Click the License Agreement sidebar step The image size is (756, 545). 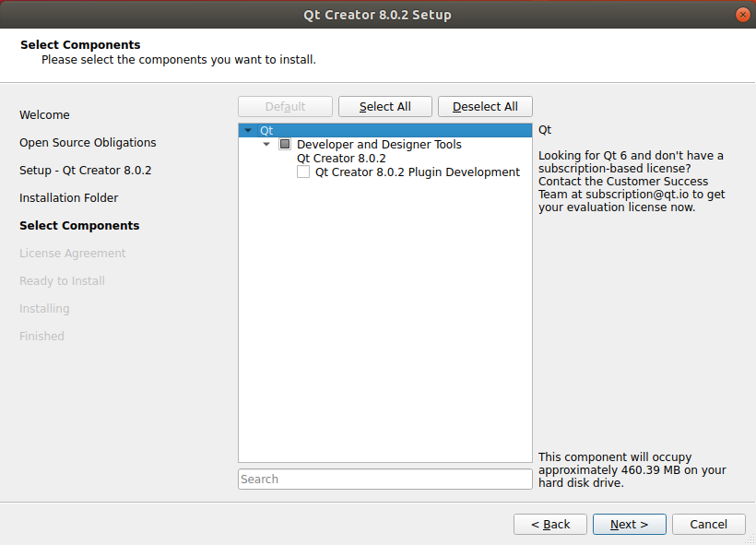point(72,254)
